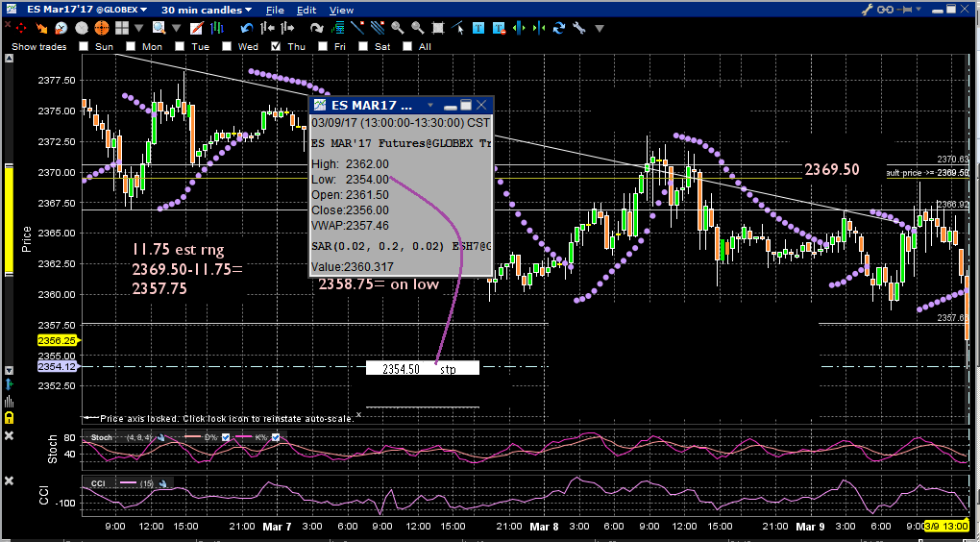The height and width of the screenshot is (542, 980).
Task: Toggle the Sun show trades checkbox
Action: point(84,46)
